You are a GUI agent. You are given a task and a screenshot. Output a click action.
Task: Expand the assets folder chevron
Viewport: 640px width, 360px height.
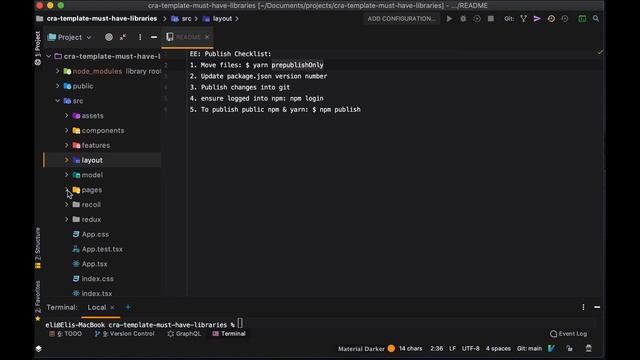pyautogui.click(x=67, y=116)
